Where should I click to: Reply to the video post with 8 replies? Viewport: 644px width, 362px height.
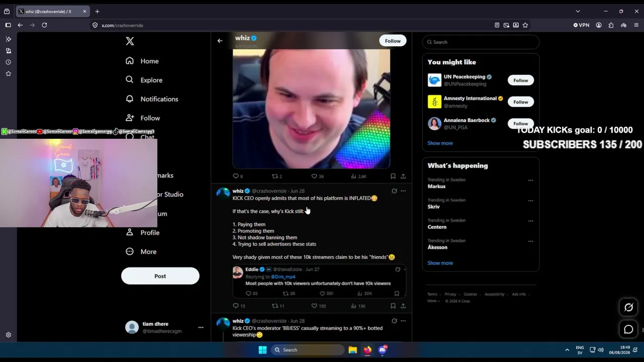[237, 176]
